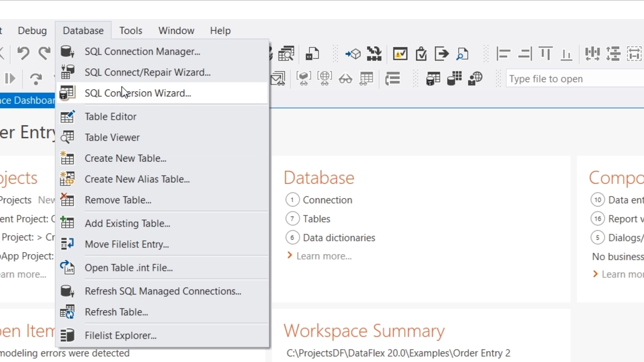Open SQL Connection Manager menu entry
644x362 pixels.
click(142, 52)
